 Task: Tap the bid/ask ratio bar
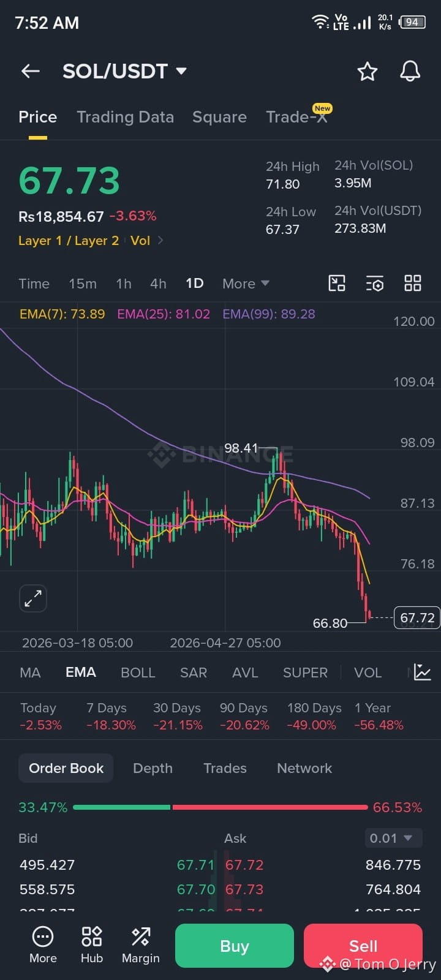click(x=221, y=807)
